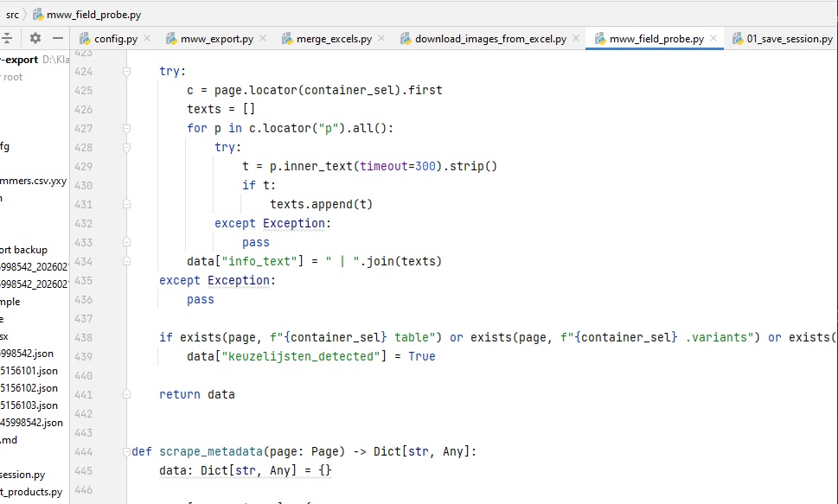838x504 pixels.
Task: Click mww_field_probe.py in the breadcrumb bar
Action: point(94,15)
